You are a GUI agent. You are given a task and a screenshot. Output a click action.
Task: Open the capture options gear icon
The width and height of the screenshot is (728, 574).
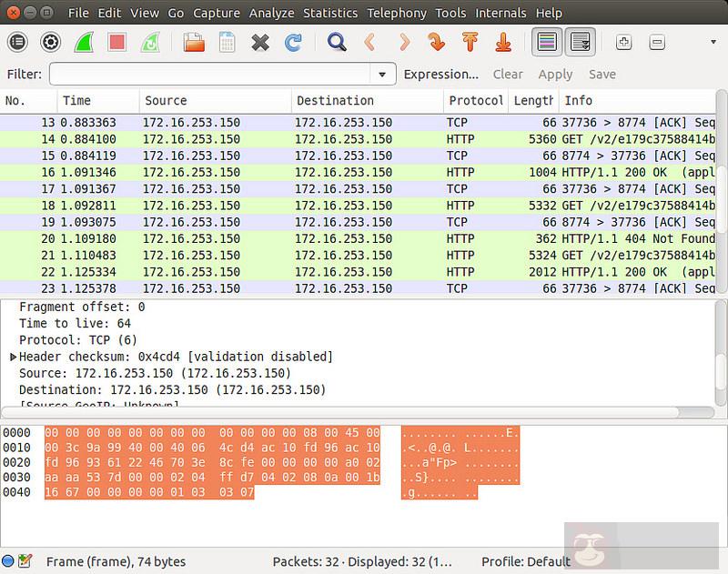[x=50, y=42]
